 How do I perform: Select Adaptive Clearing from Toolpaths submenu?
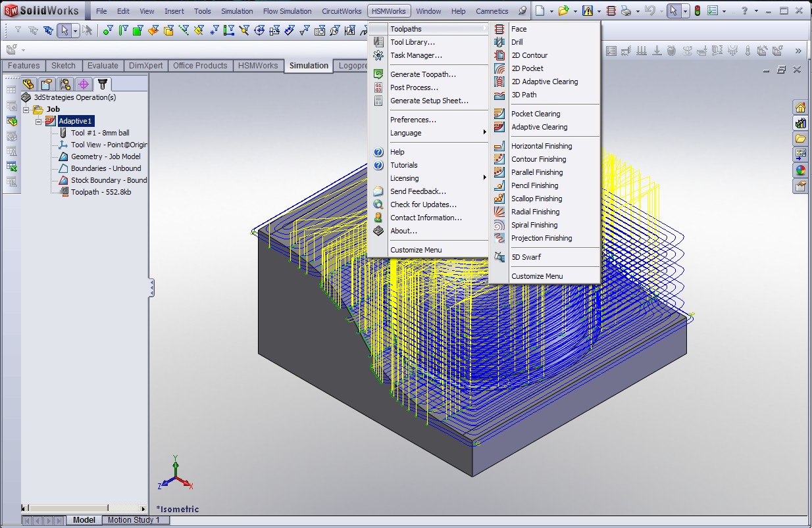click(x=539, y=127)
